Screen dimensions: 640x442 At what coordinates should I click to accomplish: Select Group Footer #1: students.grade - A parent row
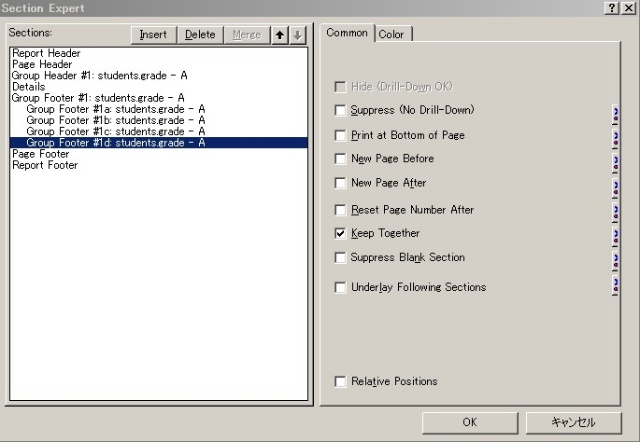[158, 98]
